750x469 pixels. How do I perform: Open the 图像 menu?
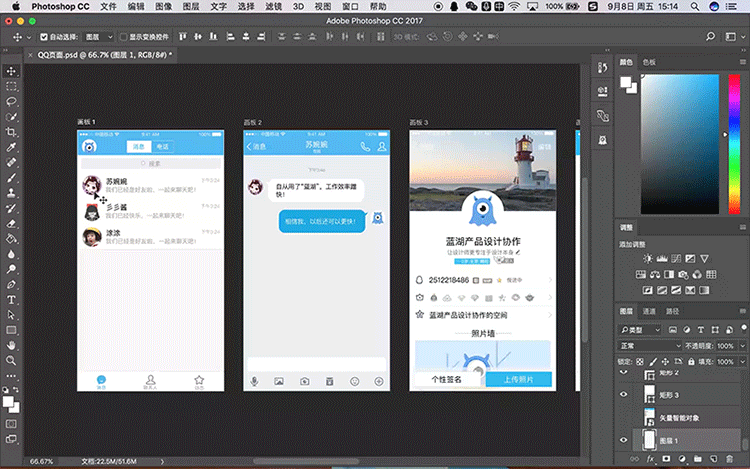pyautogui.click(x=164, y=7)
